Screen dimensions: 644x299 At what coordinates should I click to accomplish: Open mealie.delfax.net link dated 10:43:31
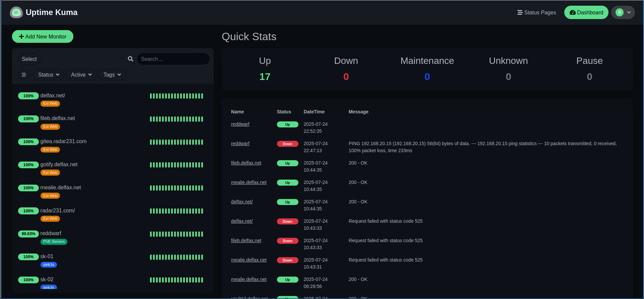click(x=249, y=260)
